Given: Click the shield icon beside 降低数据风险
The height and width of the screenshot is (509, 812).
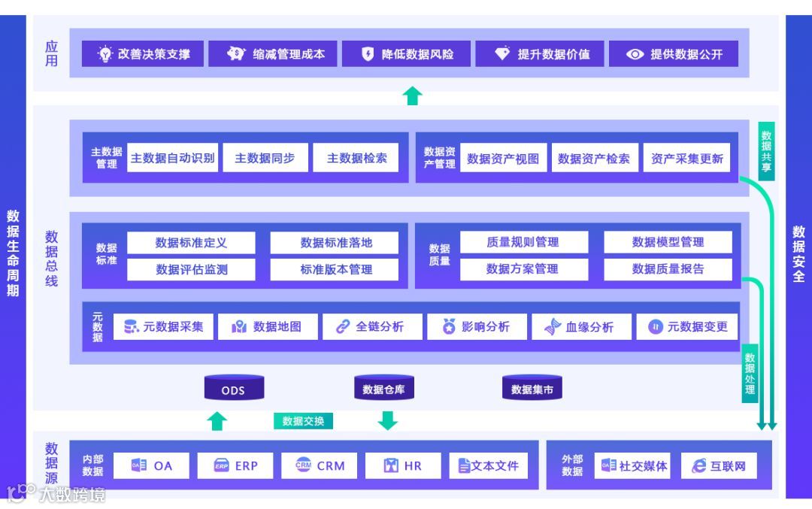Looking at the screenshot, I should click(368, 54).
